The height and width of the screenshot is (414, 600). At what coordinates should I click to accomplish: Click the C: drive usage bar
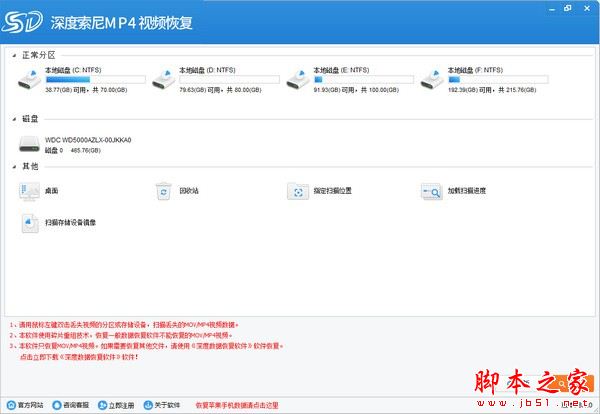(95, 80)
